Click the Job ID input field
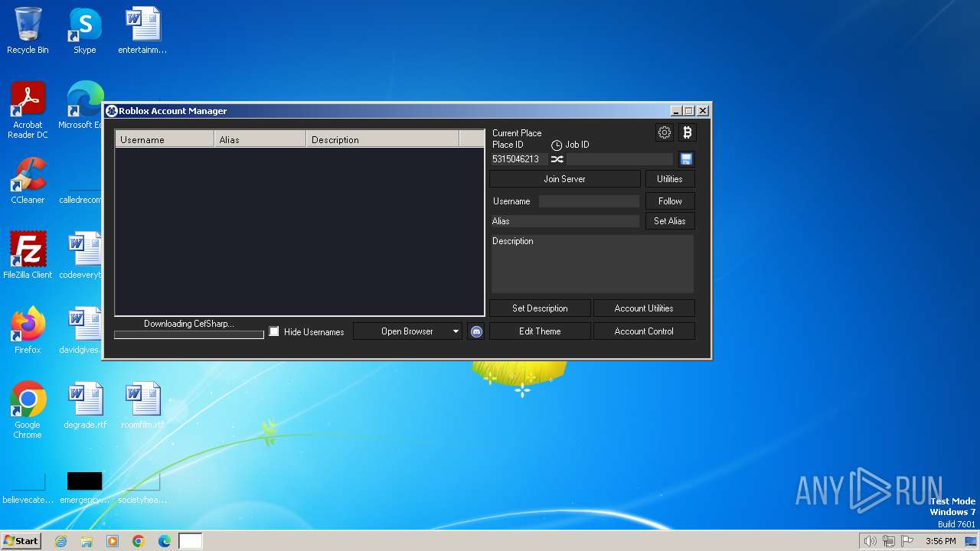 [x=619, y=159]
